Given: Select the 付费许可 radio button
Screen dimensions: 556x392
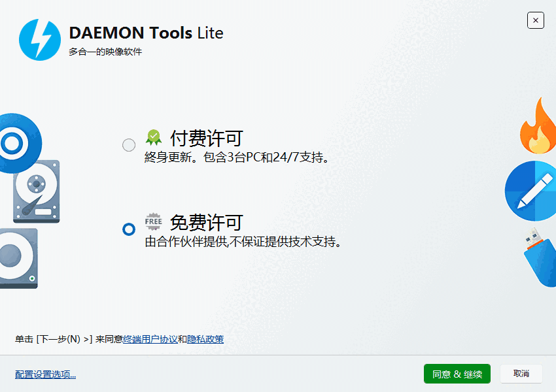Looking at the screenshot, I should pos(129,145).
